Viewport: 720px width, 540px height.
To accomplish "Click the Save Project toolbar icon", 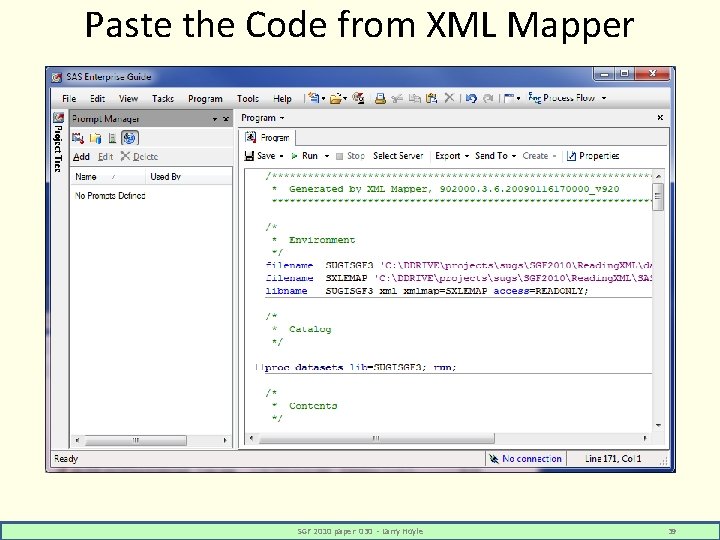I will tap(358, 98).
